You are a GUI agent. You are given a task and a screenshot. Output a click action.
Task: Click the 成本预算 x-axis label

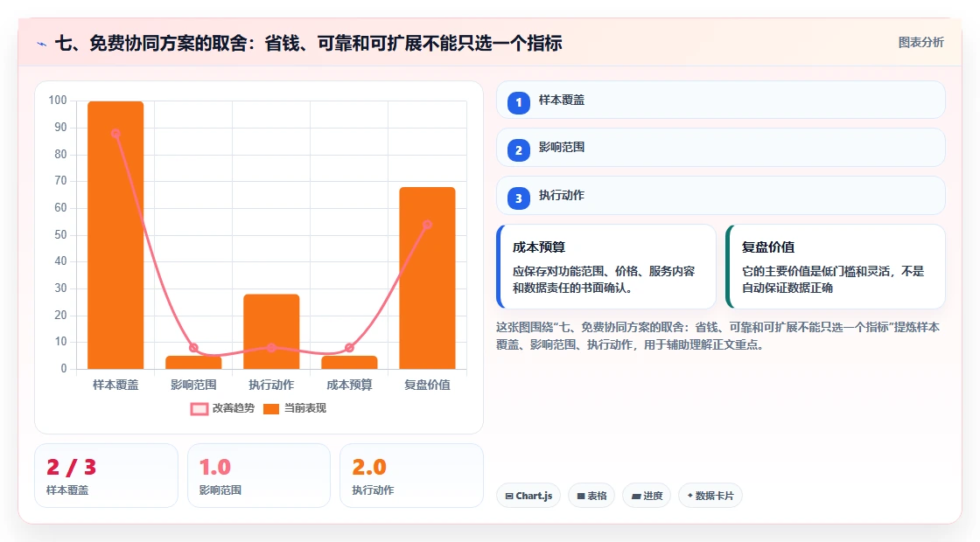[349, 386]
